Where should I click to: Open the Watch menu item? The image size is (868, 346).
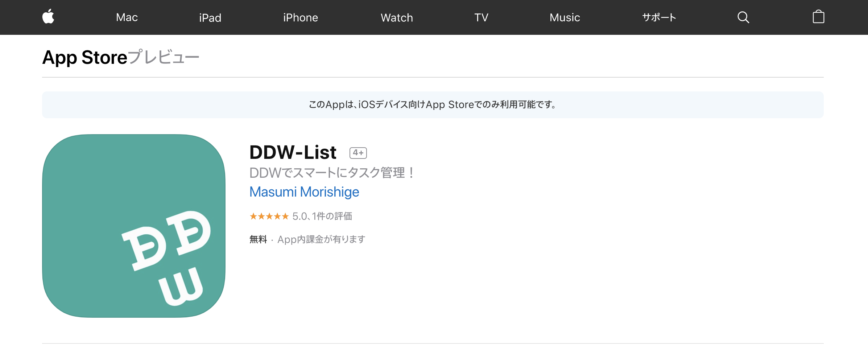(x=397, y=17)
